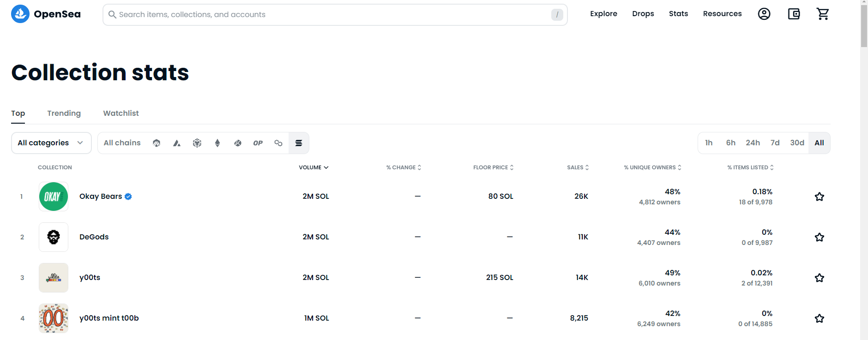The height and width of the screenshot is (340, 868).
Task: Sort by Floor Price column
Action: point(493,167)
